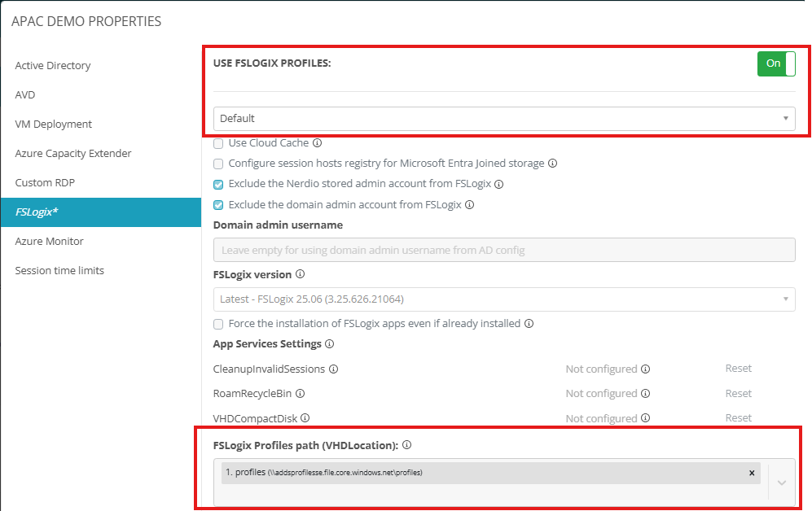Click info icon beside VHDCompactDisk
The image size is (812, 511).
pos(305,418)
